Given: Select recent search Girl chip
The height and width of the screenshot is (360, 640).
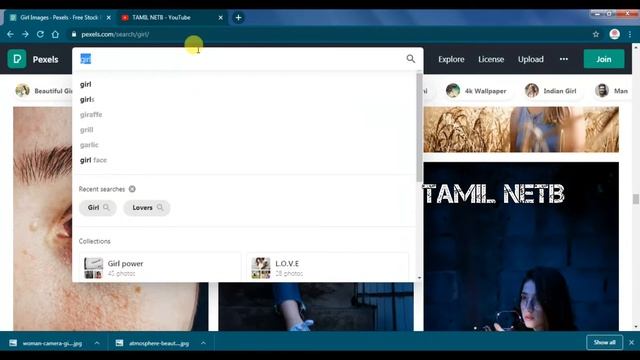Looking at the screenshot, I should (98, 208).
